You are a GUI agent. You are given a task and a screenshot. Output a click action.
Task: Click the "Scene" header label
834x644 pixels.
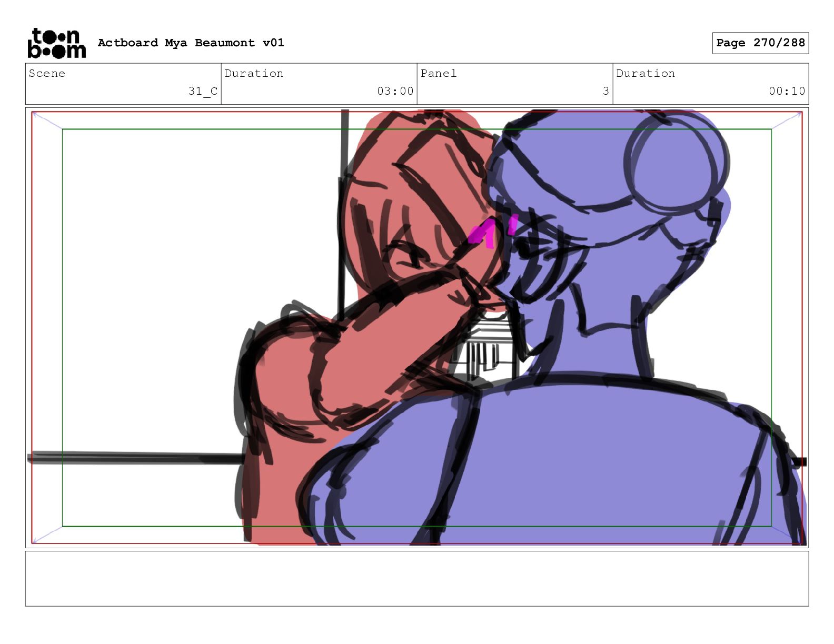pos(47,73)
